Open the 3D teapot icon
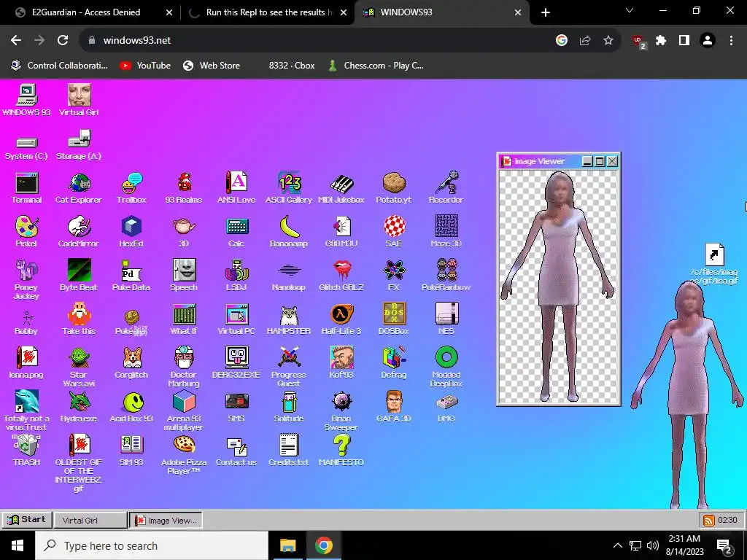Viewport: 747px width, 560px height. pyautogui.click(x=183, y=231)
